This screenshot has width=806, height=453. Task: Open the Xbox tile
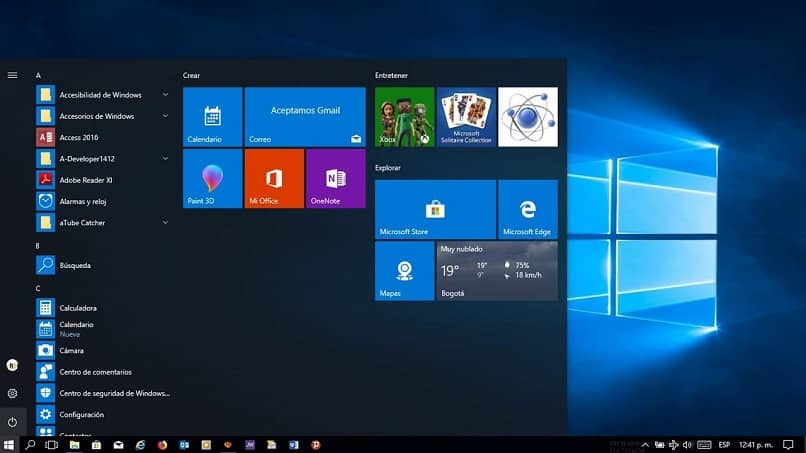click(405, 117)
